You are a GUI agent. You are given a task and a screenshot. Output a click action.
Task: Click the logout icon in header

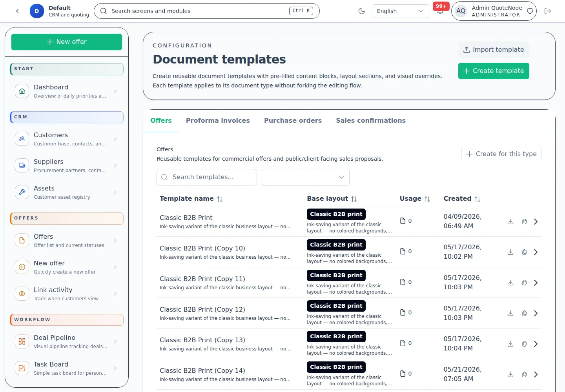tap(548, 11)
